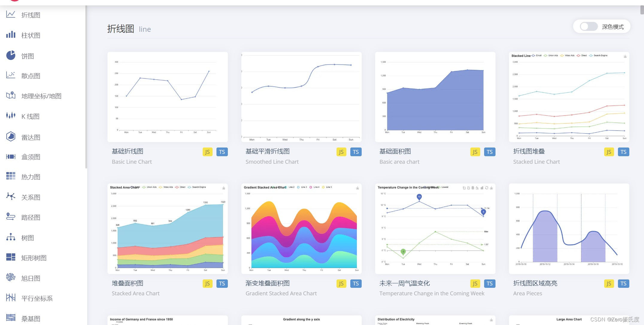
Task: Open the 折线图区域高亮 title link
Action: [535, 283]
